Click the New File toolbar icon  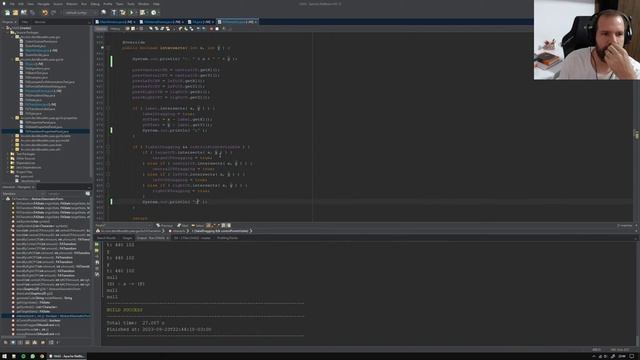click(7, 13)
